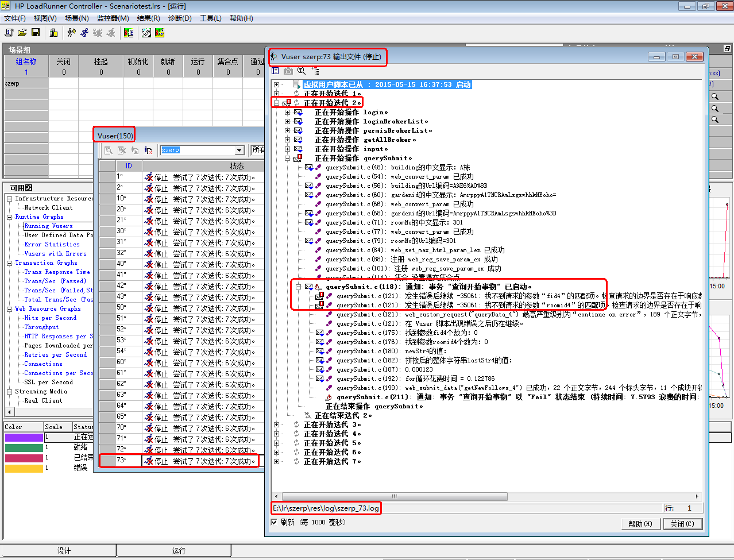This screenshot has height=560, width=734.
Task: Click the yellow color swatch in the legend
Action: (x=24, y=468)
